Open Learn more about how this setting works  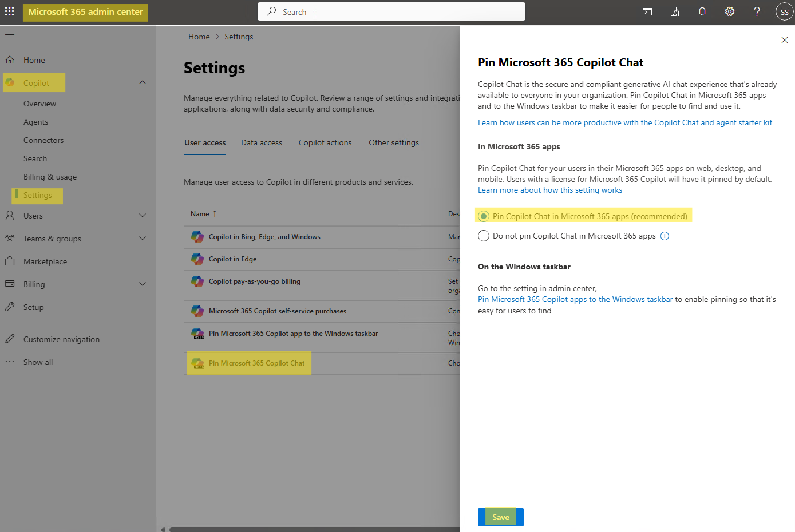549,190
